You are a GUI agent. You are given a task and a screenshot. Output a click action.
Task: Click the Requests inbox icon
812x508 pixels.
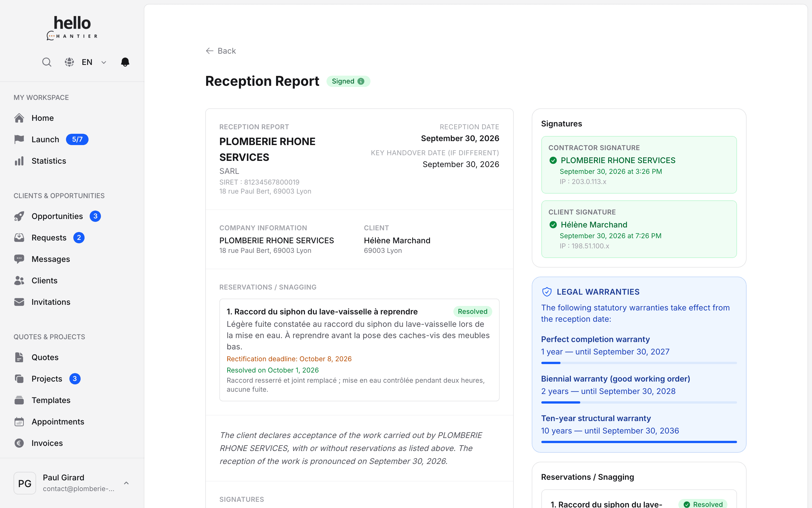(x=19, y=238)
